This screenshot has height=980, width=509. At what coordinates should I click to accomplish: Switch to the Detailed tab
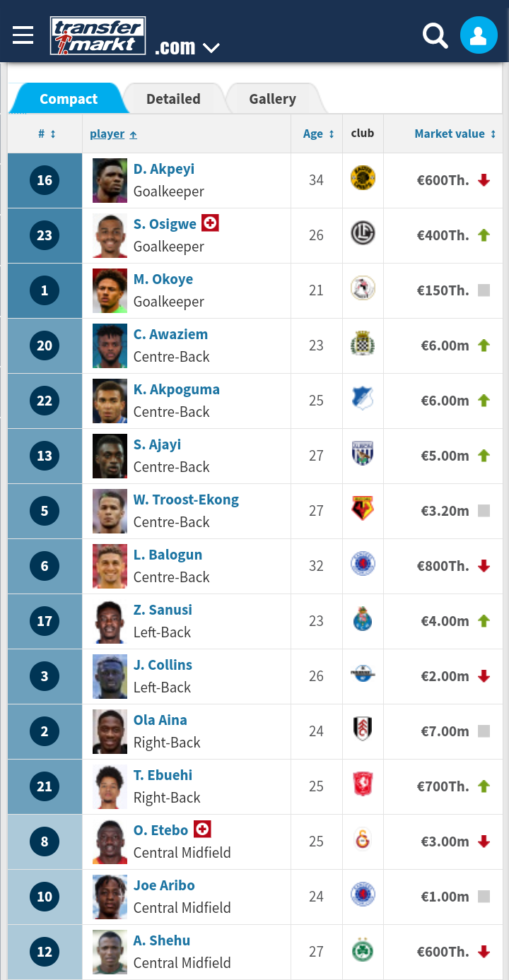[x=173, y=99]
